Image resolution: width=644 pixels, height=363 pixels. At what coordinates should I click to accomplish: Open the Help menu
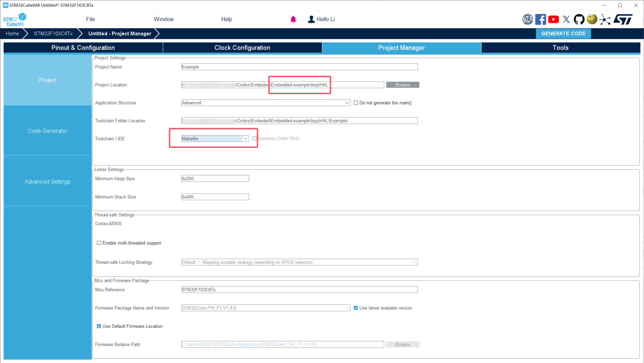tap(226, 19)
